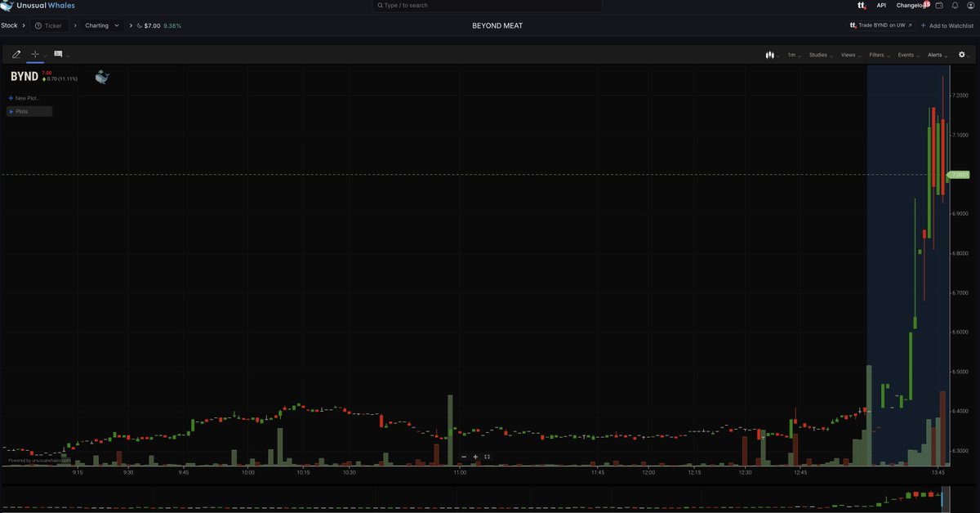The height and width of the screenshot is (513, 980).
Task: Change the 1m timeframe interval
Action: coord(794,55)
